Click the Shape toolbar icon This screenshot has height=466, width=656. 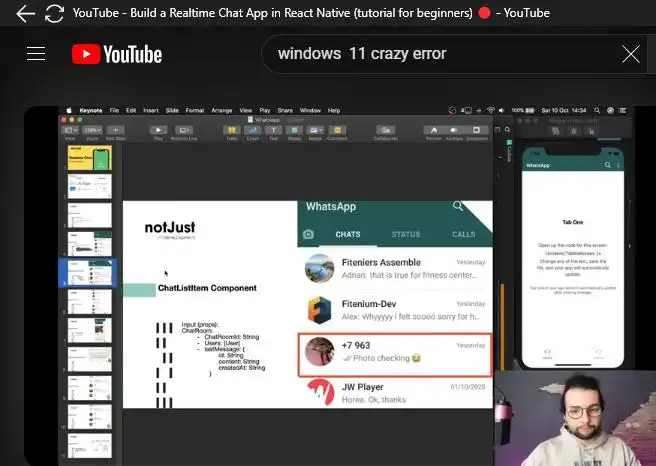294,130
